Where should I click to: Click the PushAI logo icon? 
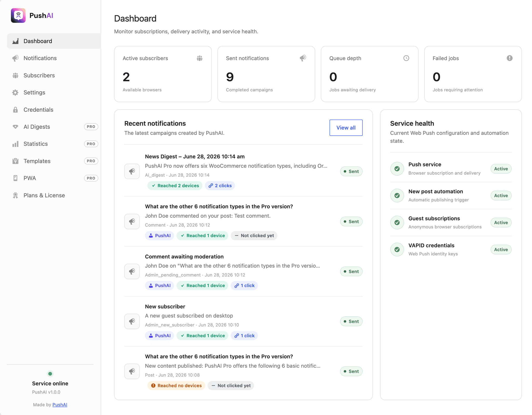18,16
